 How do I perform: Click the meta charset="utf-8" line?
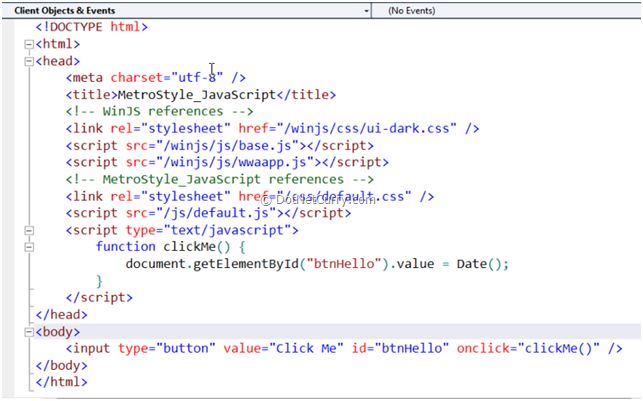(156, 77)
